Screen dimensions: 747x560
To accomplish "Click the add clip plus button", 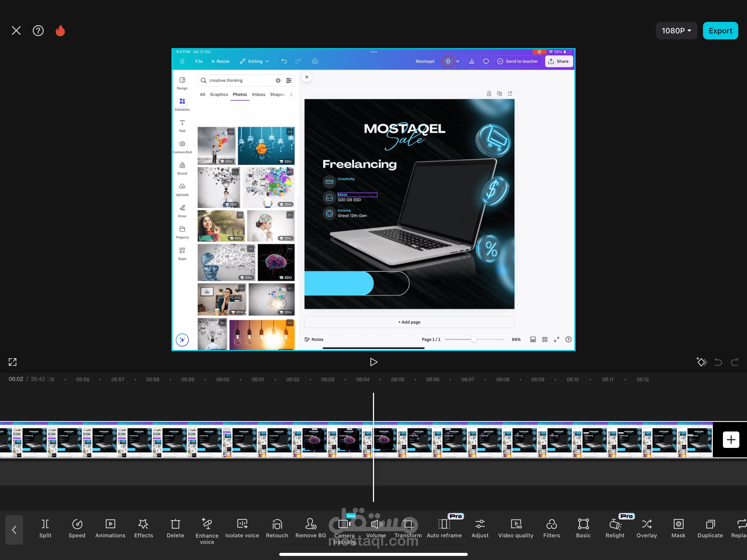I will [731, 440].
